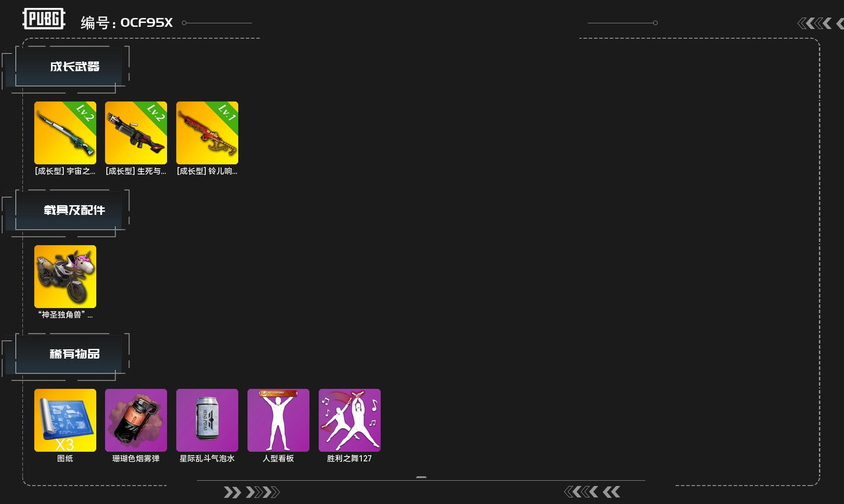The height and width of the screenshot is (504, 844).
Task: Select the 人型看板 emote icon
Action: [x=278, y=420]
